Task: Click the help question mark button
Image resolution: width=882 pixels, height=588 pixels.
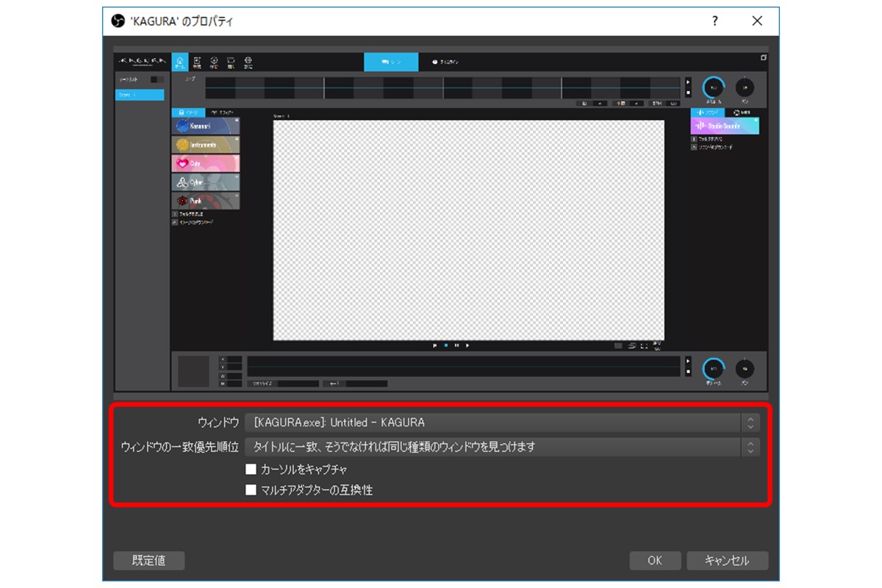Action: pyautogui.click(x=715, y=21)
